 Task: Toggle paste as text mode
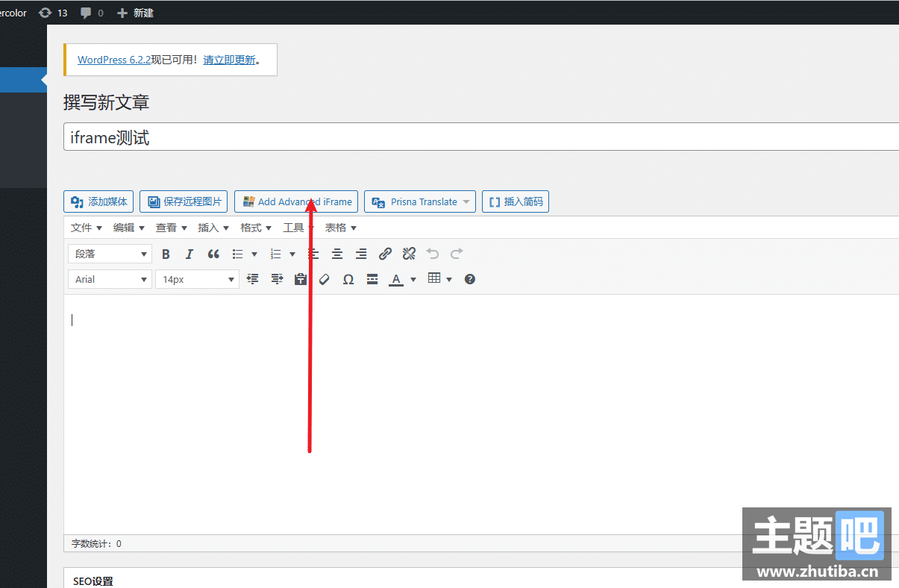click(x=301, y=280)
